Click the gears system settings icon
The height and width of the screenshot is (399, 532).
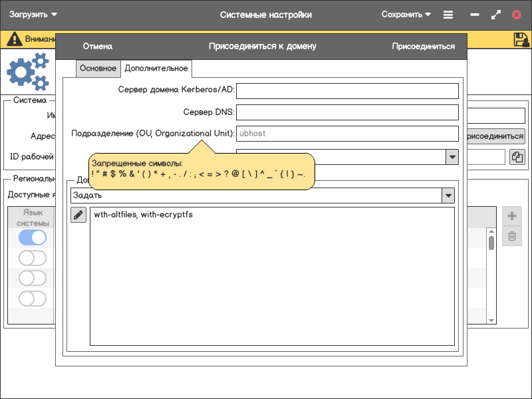click(x=28, y=72)
